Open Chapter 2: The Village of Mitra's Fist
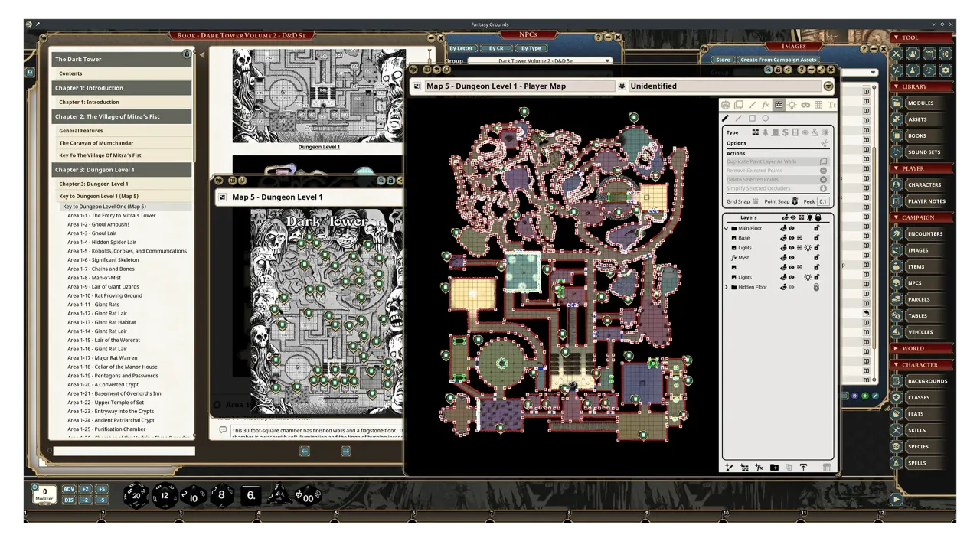 pyautogui.click(x=122, y=116)
